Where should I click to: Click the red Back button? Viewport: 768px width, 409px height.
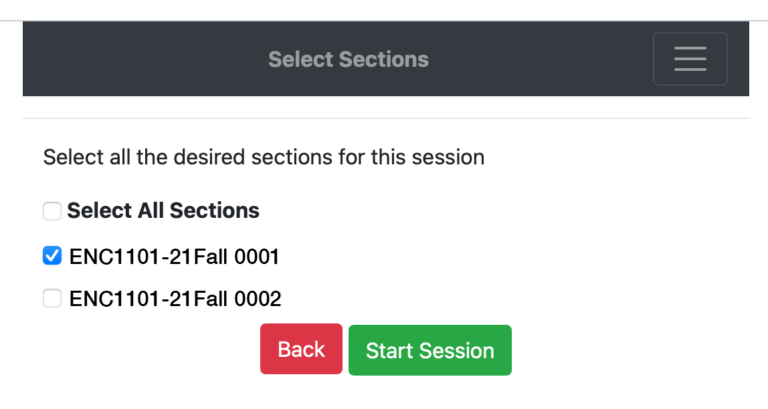pyautogui.click(x=301, y=349)
